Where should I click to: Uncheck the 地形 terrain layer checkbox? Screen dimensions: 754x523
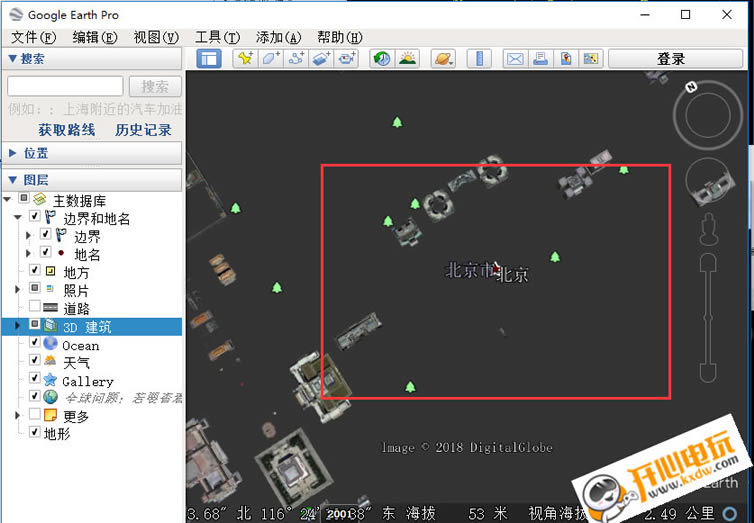point(35,433)
